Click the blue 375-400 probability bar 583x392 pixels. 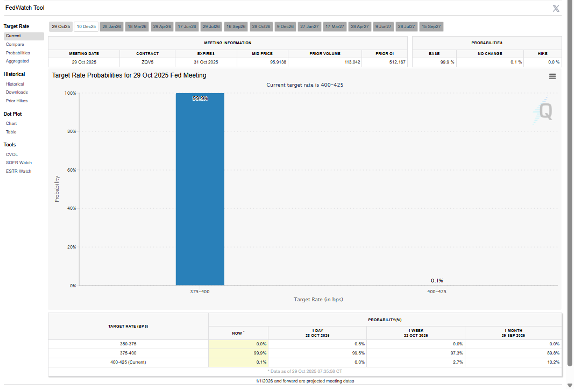200,190
